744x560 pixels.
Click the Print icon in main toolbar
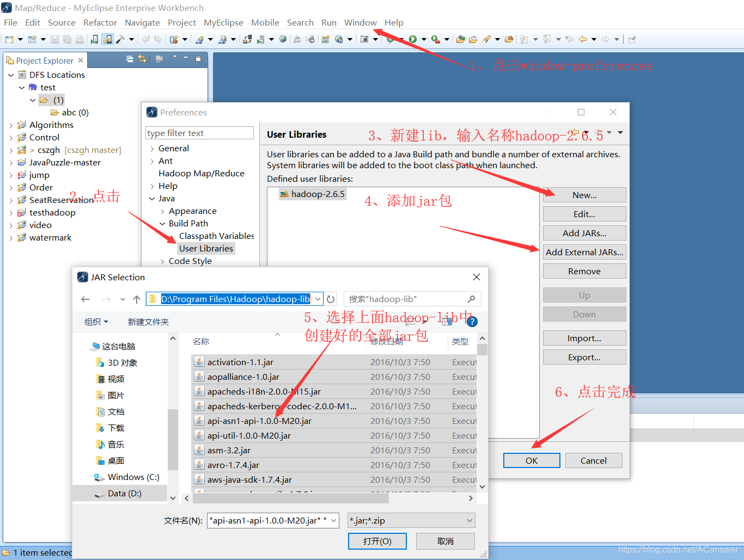[80, 39]
